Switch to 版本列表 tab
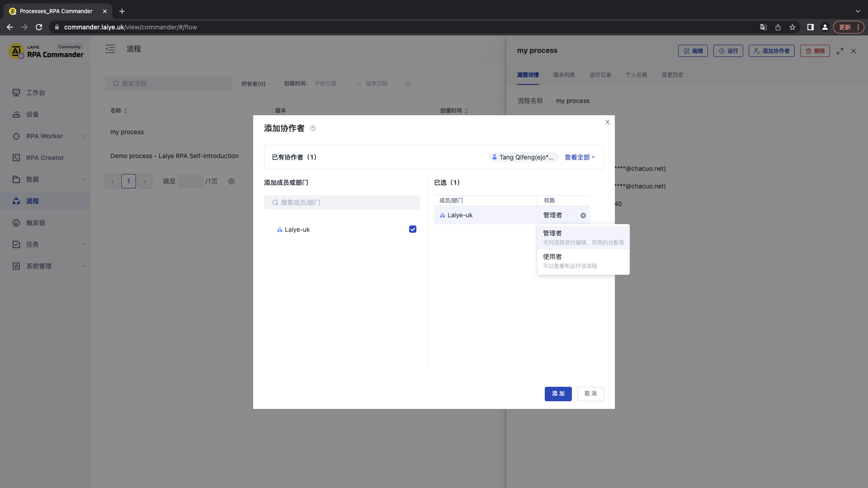This screenshot has width=868, height=488. point(564,75)
